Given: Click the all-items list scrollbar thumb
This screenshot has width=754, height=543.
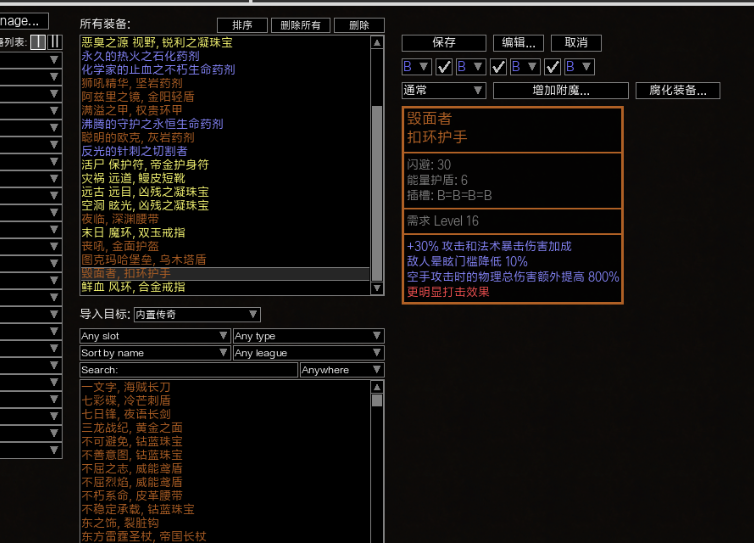Looking at the screenshot, I should (x=377, y=193).
